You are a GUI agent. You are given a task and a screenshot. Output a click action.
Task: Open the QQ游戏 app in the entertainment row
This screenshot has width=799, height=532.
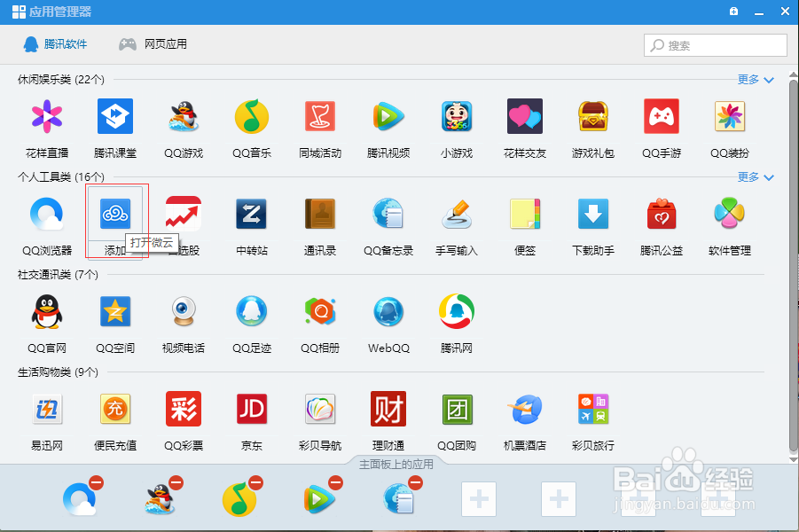tap(184, 117)
